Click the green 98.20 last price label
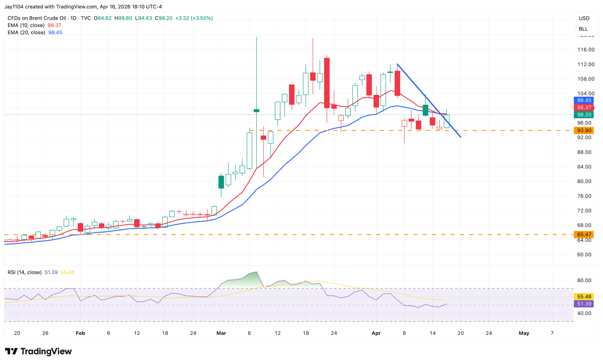 (x=584, y=115)
